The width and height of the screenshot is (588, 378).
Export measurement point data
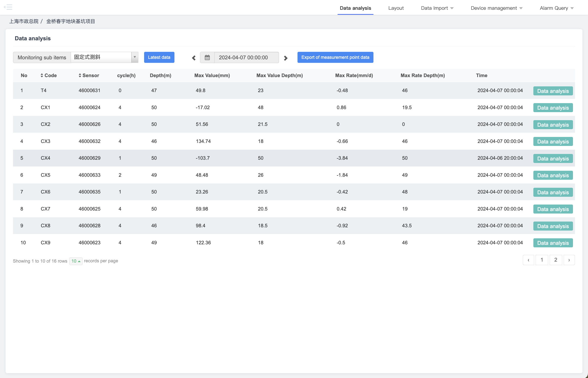(x=335, y=57)
